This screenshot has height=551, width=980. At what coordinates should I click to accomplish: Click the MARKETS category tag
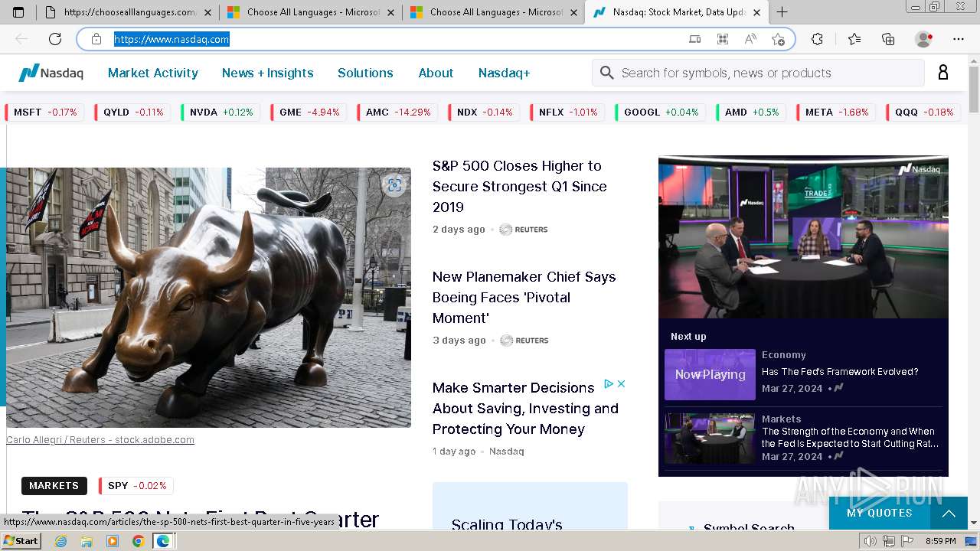(x=54, y=486)
